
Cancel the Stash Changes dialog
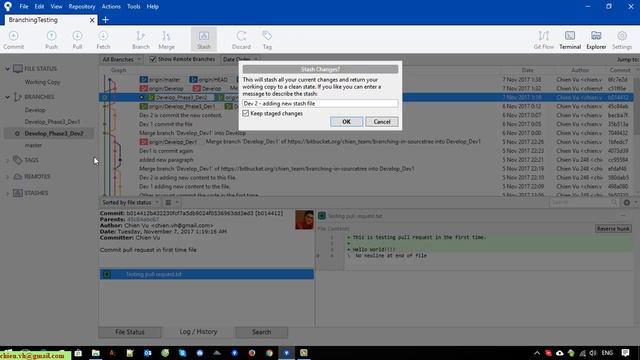[382, 122]
